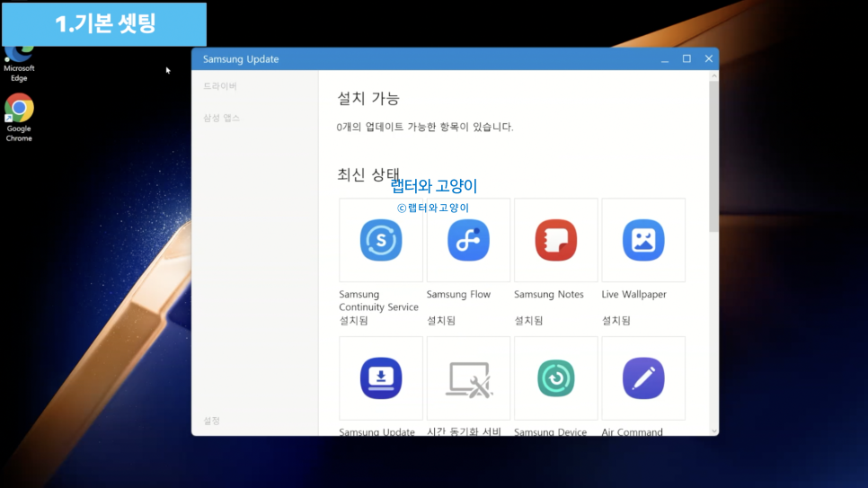Viewport: 868px width, 488px height.
Task: Switch to the 삼성 앱스 sidebar section
Action: (221, 118)
